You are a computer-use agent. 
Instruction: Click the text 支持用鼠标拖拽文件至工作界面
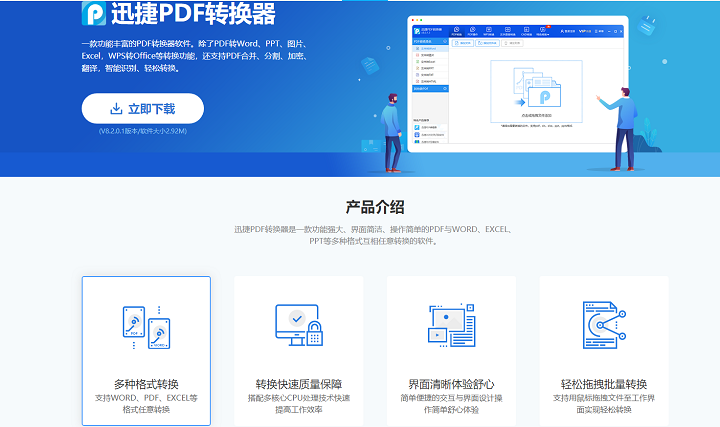[x=604, y=404]
